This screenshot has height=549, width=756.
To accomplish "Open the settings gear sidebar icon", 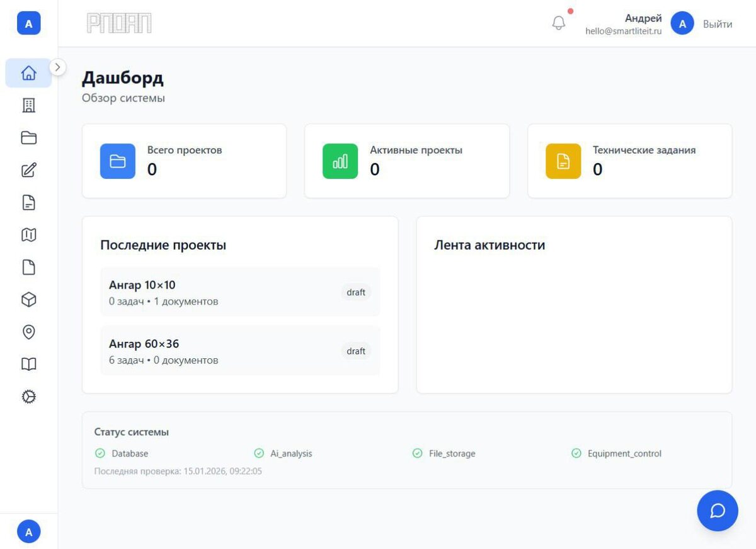I will 28,397.
